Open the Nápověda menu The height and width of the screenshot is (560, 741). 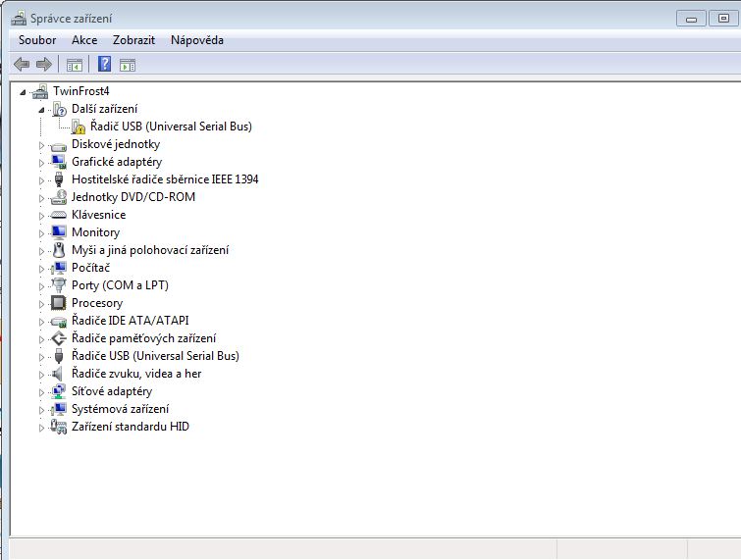(x=197, y=40)
